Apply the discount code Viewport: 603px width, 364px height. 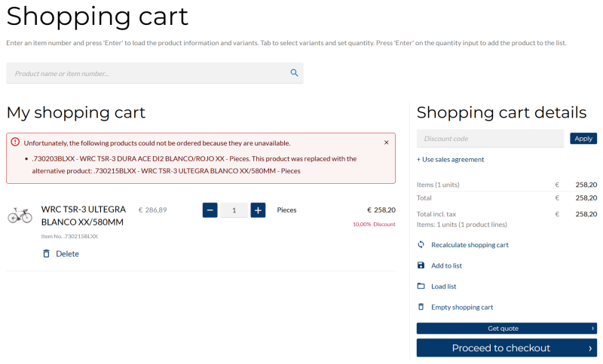[583, 139]
